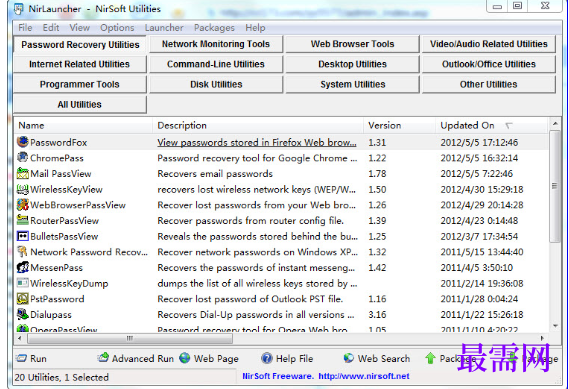The height and width of the screenshot is (389, 569).
Task: Switch to Desktop Utilities
Action: click(352, 64)
